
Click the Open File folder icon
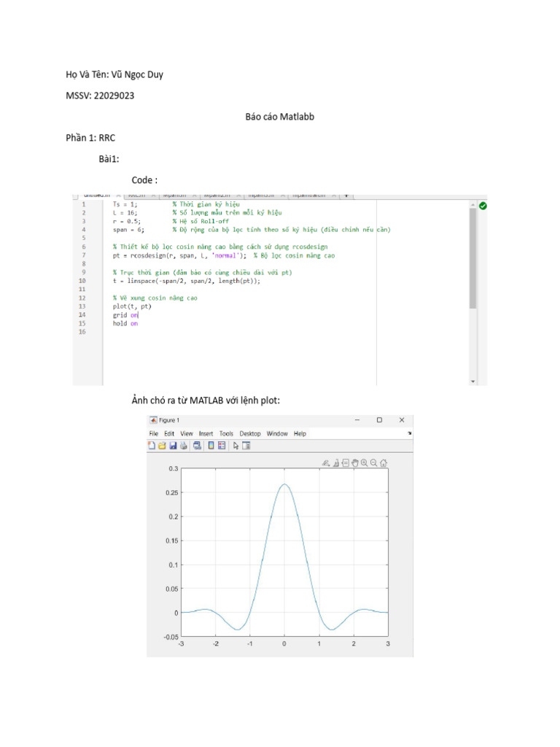tap(162, 446)
